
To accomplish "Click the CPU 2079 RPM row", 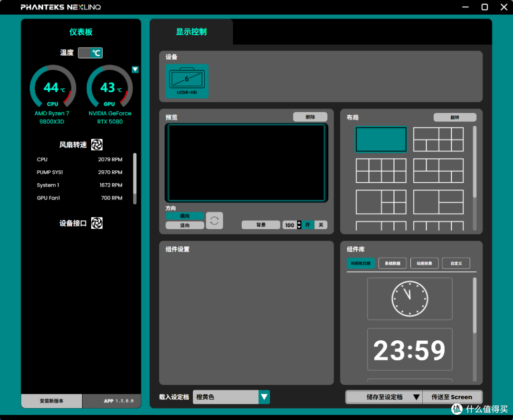I will pyautogui.click(x=79, y=159).
